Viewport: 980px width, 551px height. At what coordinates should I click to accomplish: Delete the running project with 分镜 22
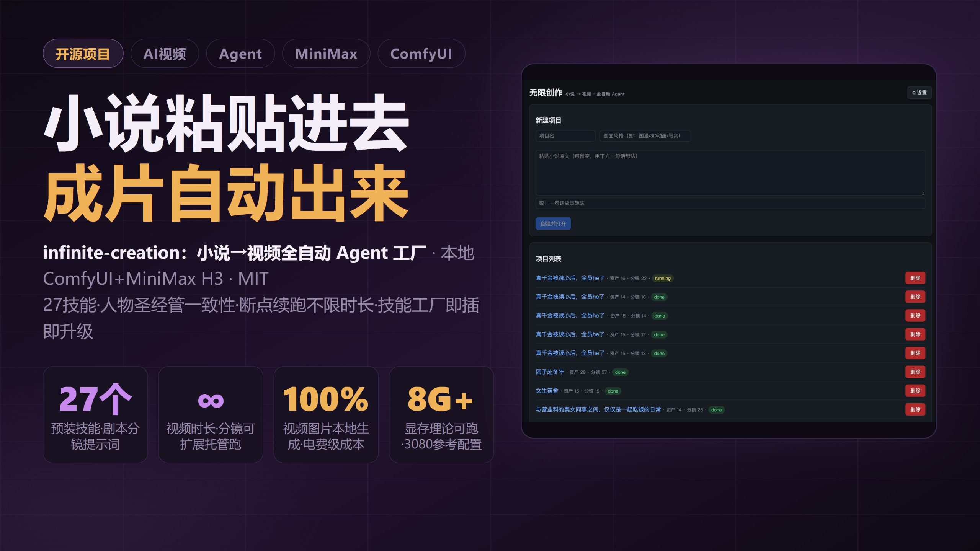[915, 278]
